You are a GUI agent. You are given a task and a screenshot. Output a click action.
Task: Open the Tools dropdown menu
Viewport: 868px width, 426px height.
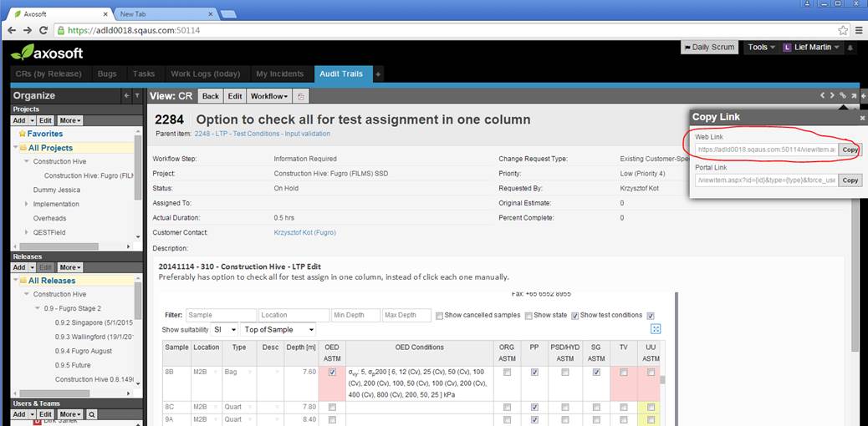(761, 48)
